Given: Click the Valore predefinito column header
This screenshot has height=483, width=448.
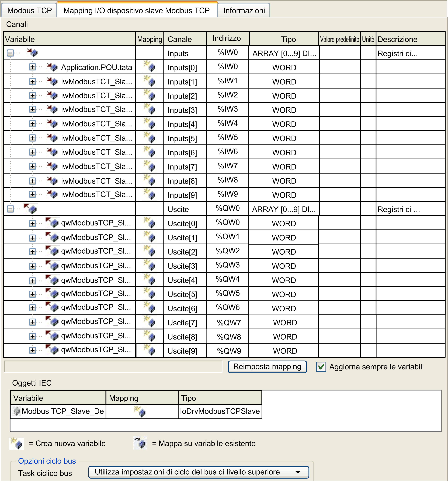Looking at the screenshot, I should tap(339, 39).
